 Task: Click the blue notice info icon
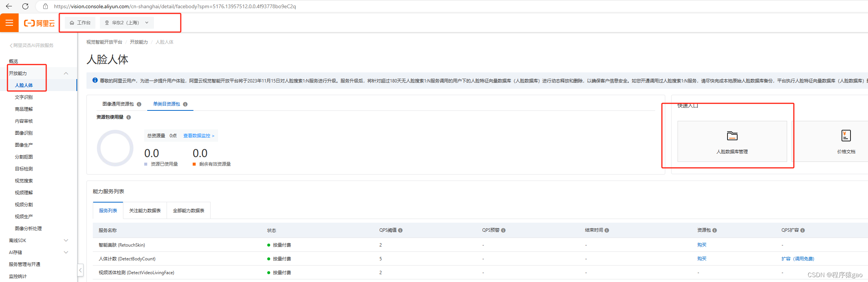pos(95,80)
